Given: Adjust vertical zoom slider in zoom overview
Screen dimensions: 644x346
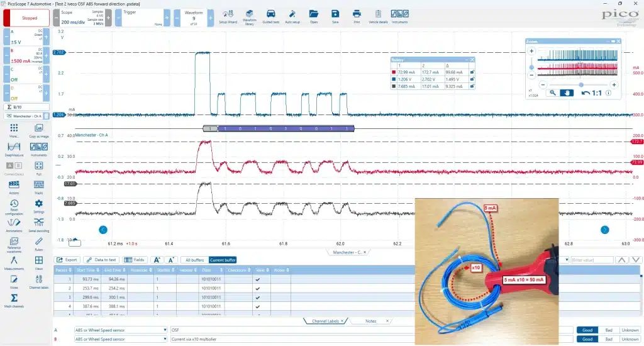Looking at the screenshot, I should coord(531,67).
